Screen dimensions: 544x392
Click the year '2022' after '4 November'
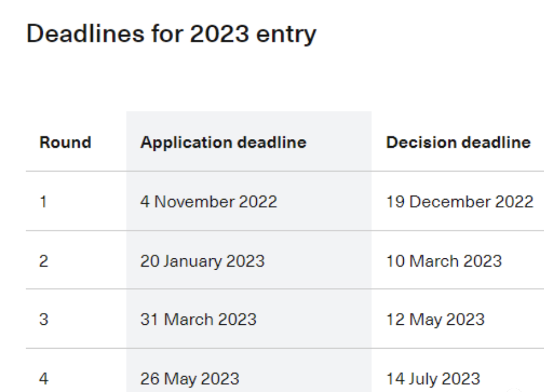[x=258, y=201]
